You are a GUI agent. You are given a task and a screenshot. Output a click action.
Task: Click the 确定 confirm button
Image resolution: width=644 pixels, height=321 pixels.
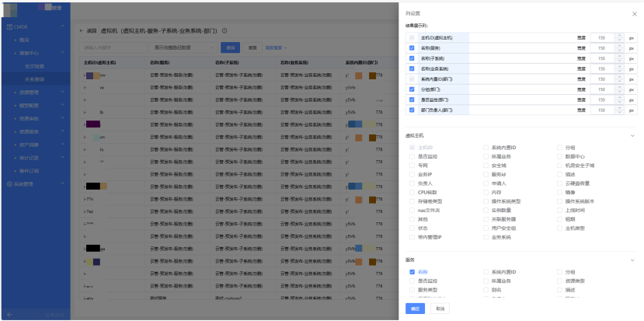coord(416,309)
